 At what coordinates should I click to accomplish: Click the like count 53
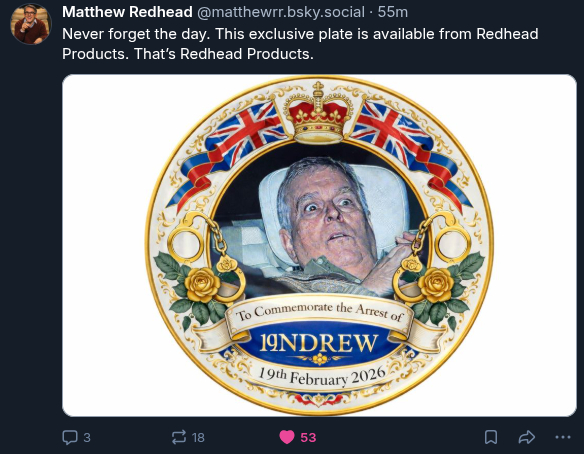click(x=308, y=438)
